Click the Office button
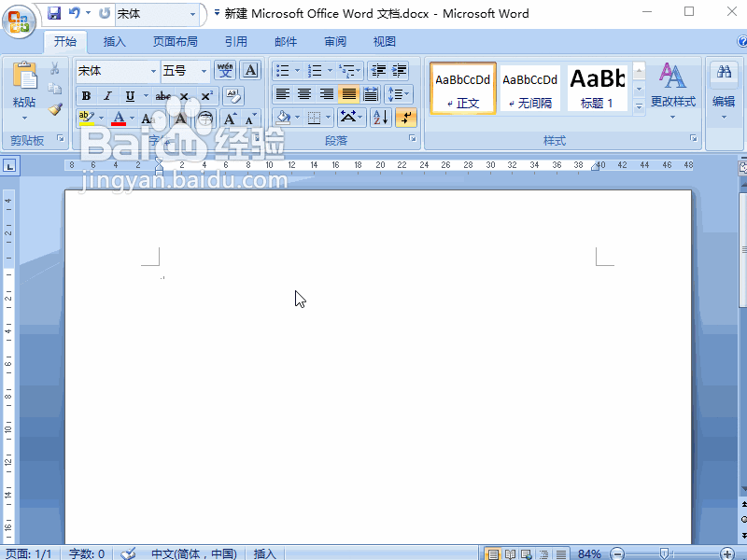The height and width of the screenshot is (560, 747). [19, 21]
